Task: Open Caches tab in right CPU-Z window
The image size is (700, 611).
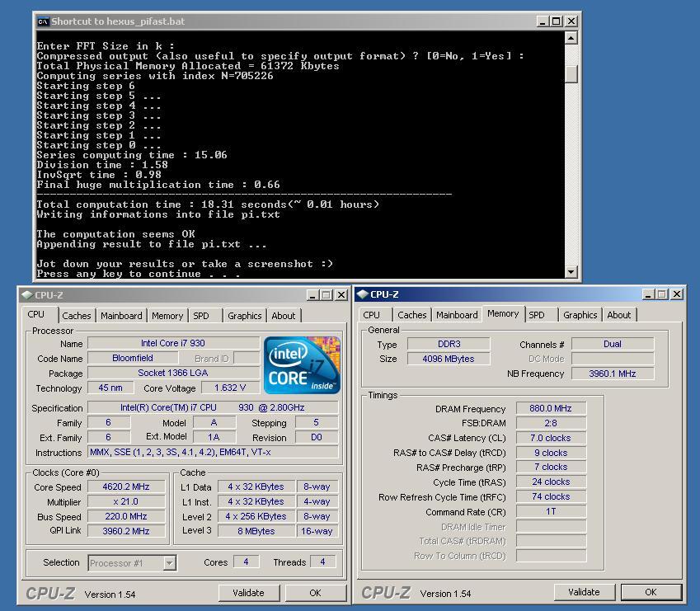Action: pos(412,315)
